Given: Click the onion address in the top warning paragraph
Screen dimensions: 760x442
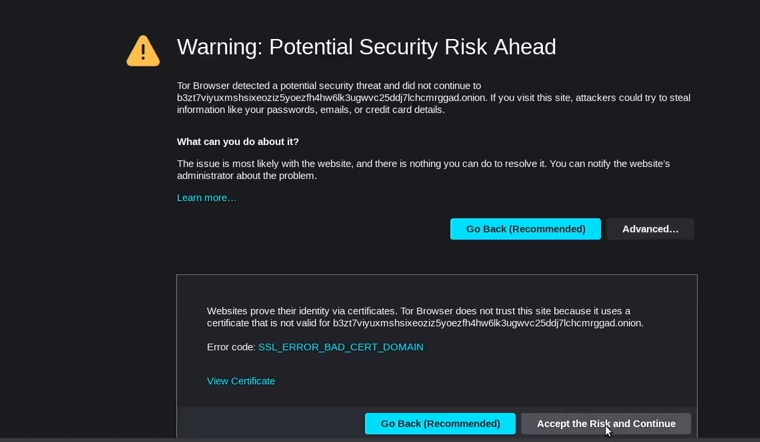Looking at the screenshot, I should (x=331, y=98).
